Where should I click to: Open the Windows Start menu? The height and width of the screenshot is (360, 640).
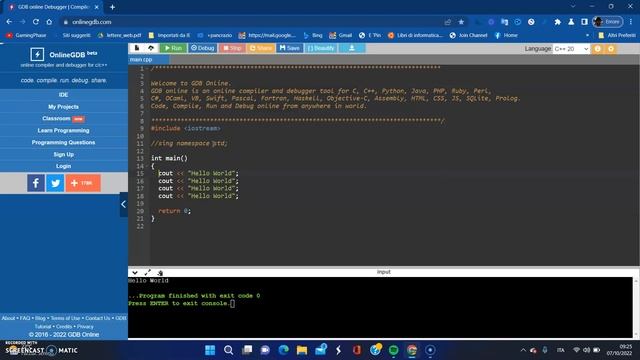(x=210, y=350)
